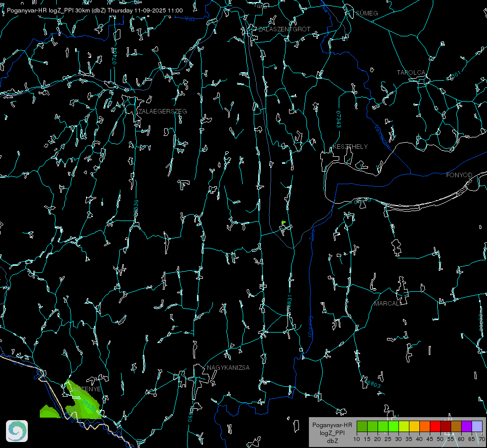Click the legend value 40

point(419,439)
